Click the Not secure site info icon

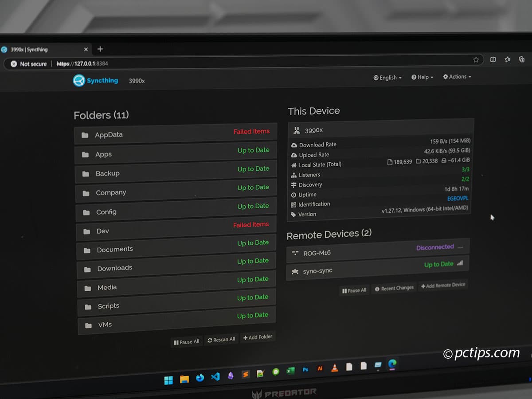[x=14, y=64]
